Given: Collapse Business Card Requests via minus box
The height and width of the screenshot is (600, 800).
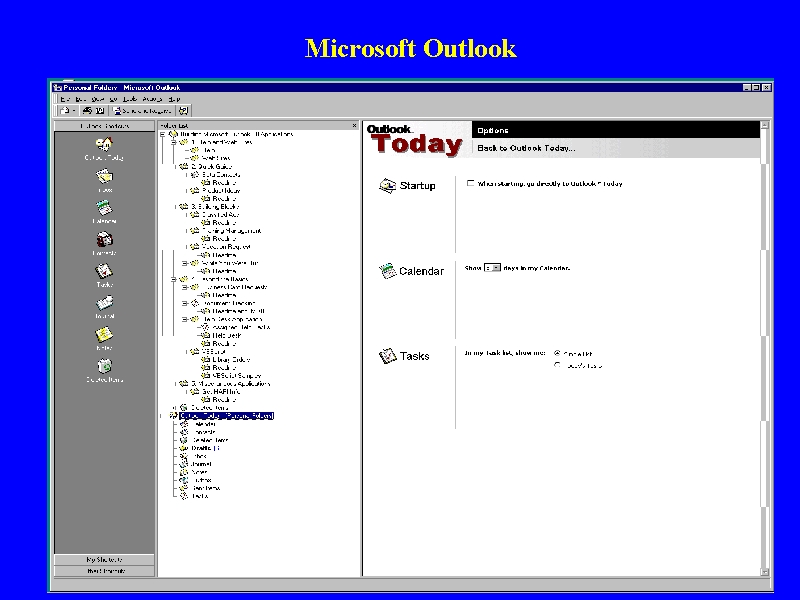Looking at the screenshot, I should [185, 287].
